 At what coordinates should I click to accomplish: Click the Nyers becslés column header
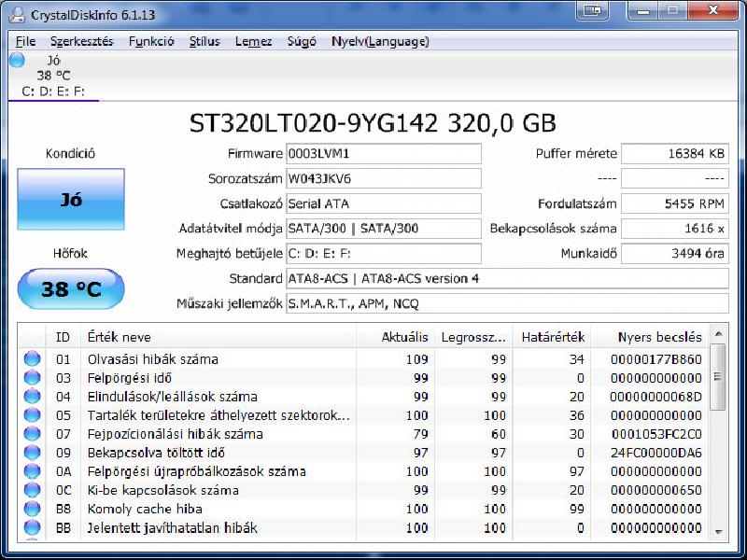click(650, 337)
